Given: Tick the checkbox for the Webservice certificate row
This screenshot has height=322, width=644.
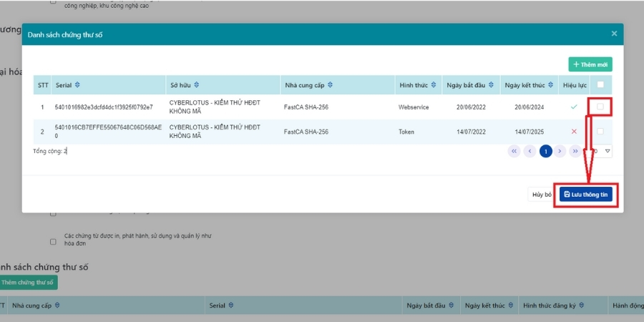Looking at the screenshot, I should coord(600,107).
